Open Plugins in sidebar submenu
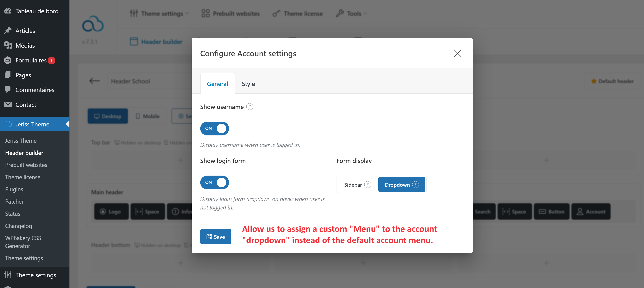Image resolution: width=644 pixels, height=288 pixels. (14, 189)
